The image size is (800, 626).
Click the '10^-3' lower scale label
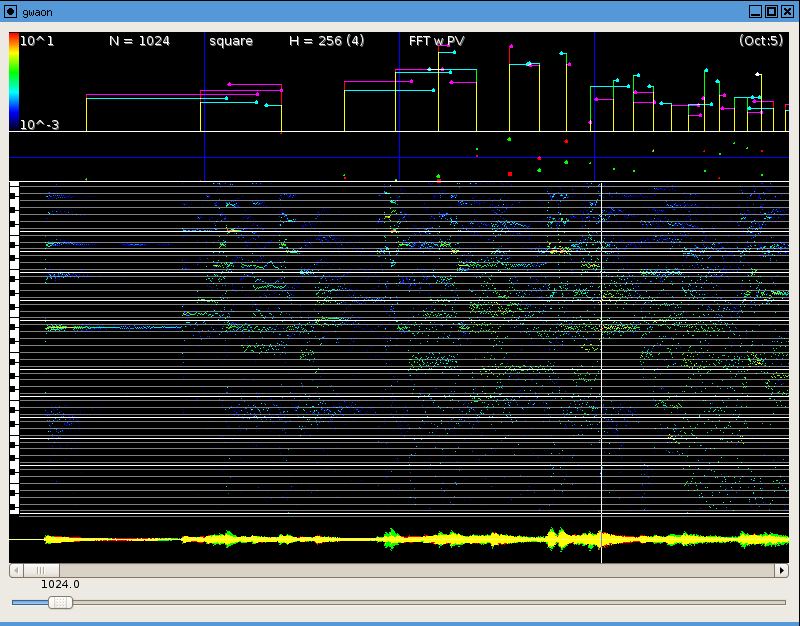[x=39, y=125]
